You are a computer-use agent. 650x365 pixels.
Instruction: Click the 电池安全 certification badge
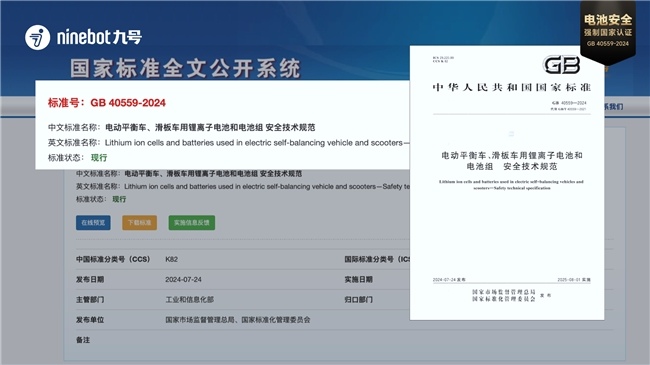coord(608,32)
